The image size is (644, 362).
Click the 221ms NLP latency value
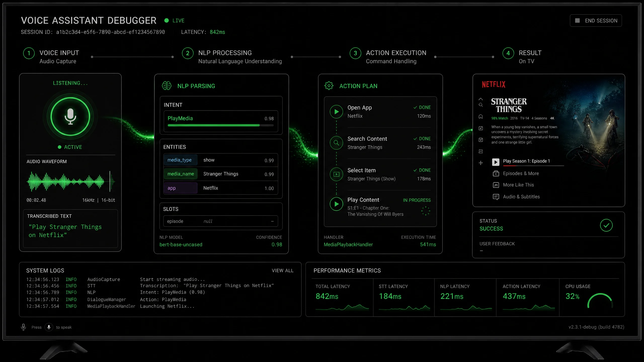(452, 296)
